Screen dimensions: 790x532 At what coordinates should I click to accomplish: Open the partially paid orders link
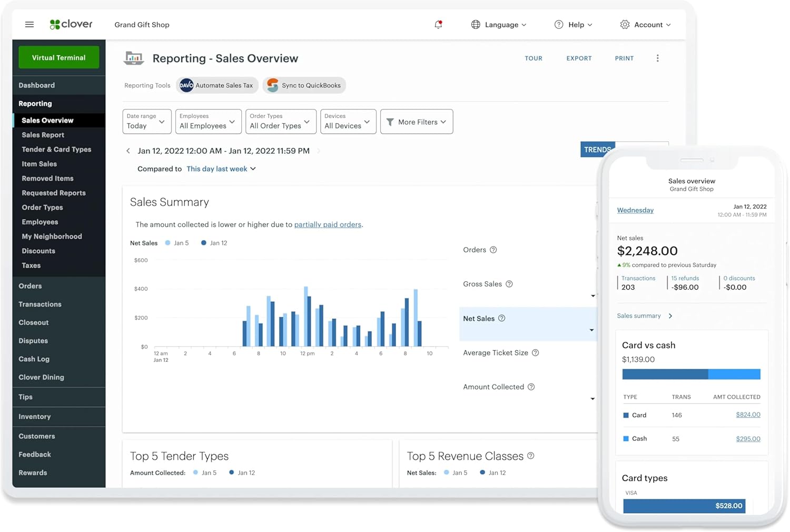328,225
